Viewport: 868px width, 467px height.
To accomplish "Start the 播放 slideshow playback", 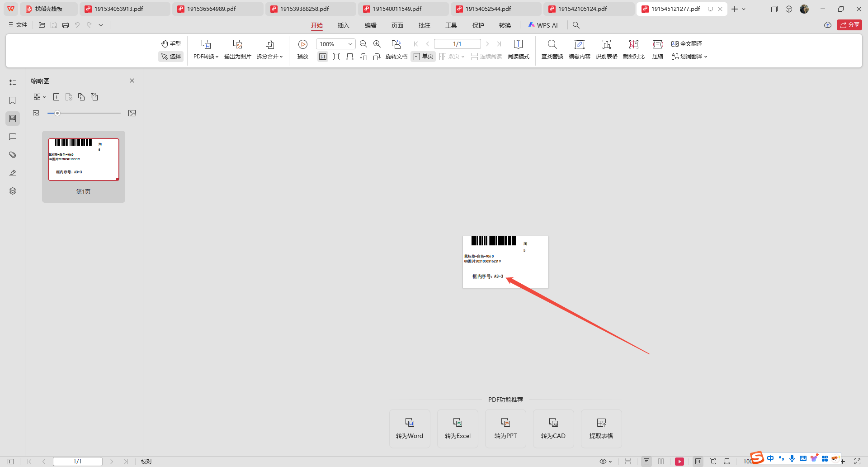I will point(303,50).
